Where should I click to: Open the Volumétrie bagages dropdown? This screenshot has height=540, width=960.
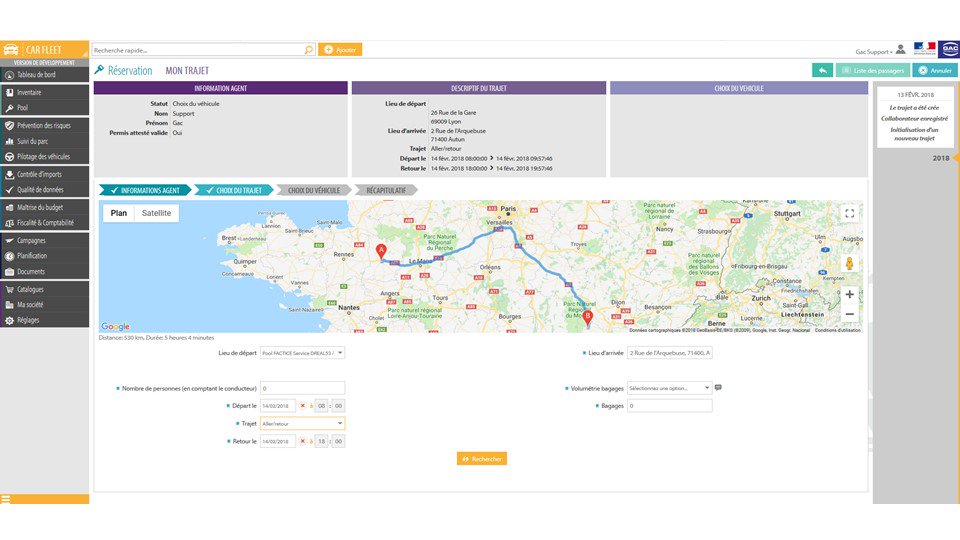pyautogui.click(x=670, y=388)
